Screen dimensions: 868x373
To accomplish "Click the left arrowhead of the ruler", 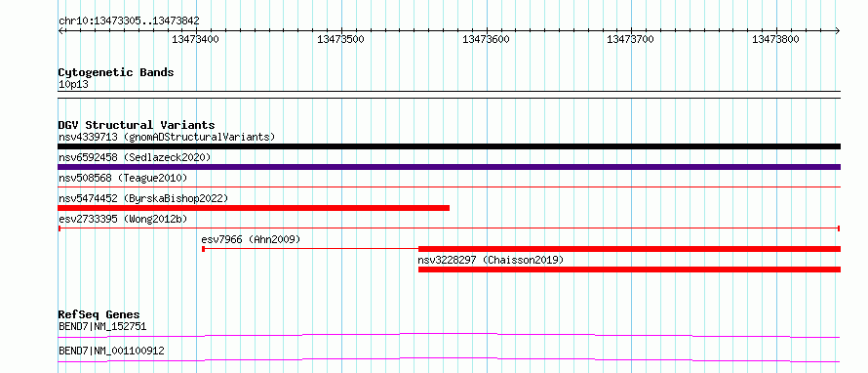I will coord(60,30).
